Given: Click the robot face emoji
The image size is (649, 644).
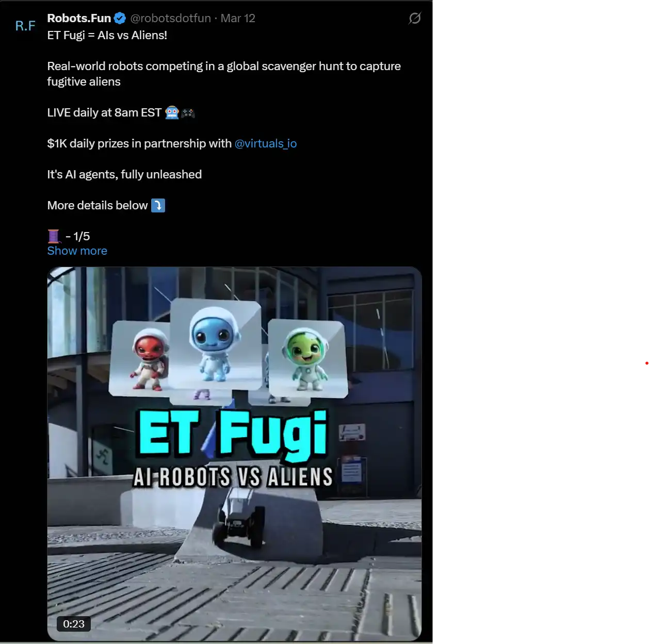Looking at the screenshot, I should pyautogui.click(x=172, y=112).
